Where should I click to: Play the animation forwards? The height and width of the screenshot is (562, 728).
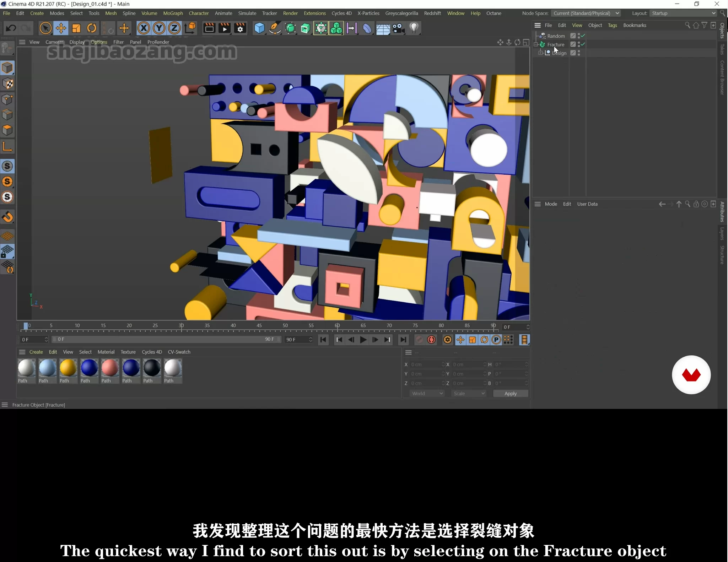(x=363, y=340)
